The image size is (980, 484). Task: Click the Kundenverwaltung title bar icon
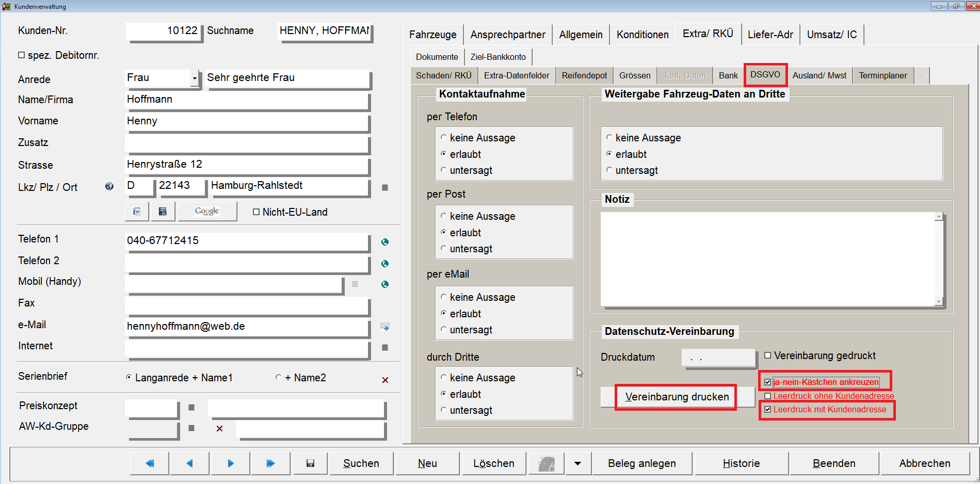[x=6, y=6]
